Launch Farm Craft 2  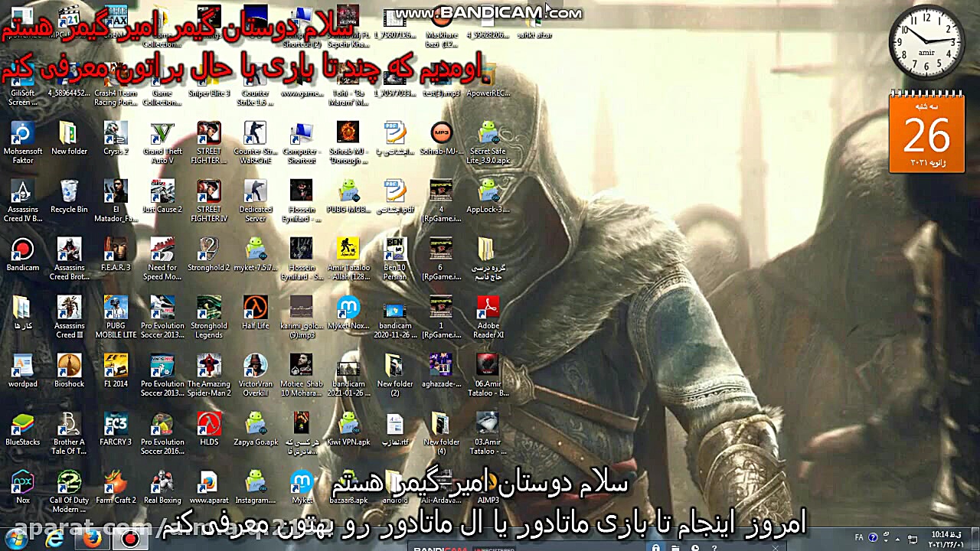116,487
